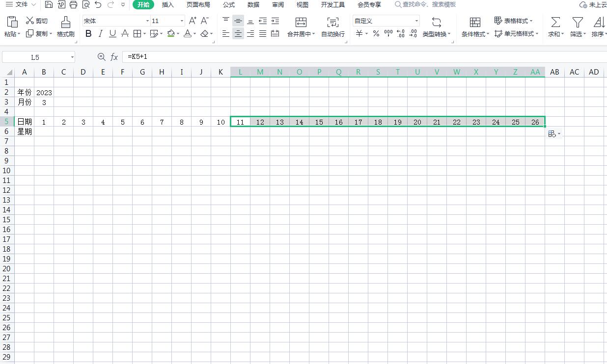The image size is (607, 364).
Task: Decrease font size with A- icon
Action: click(x=205, y=21)
